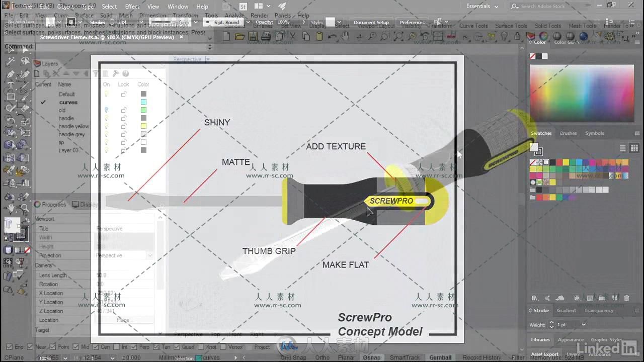This screenshot has height=362, width=644.
Task: Switch to the Curve Tools toolbar tab
Action: pyautogui.click(x=473, y=26)
